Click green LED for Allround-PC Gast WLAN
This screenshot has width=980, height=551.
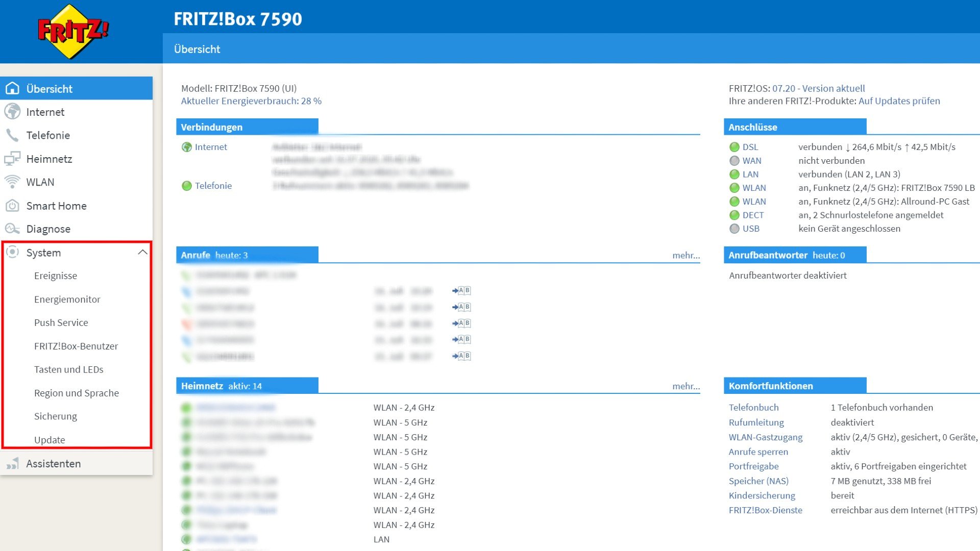[x=734, y=202]
